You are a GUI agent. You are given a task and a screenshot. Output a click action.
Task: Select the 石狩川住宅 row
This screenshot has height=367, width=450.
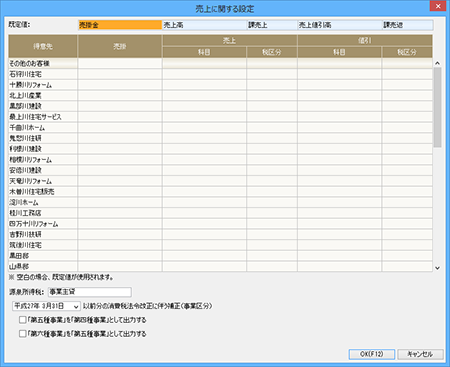pyautogui.click(x=220, y=74)
